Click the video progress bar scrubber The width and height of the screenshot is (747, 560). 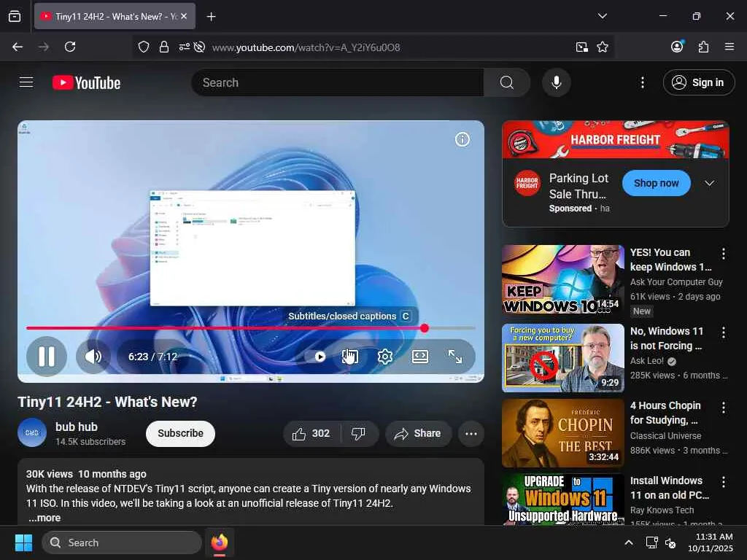pos(425,328)
